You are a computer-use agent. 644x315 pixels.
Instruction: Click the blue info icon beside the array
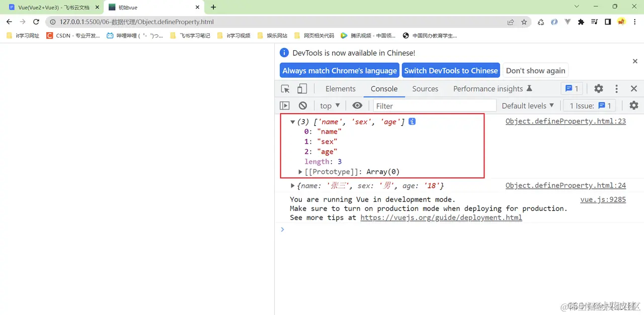(412, 122)
